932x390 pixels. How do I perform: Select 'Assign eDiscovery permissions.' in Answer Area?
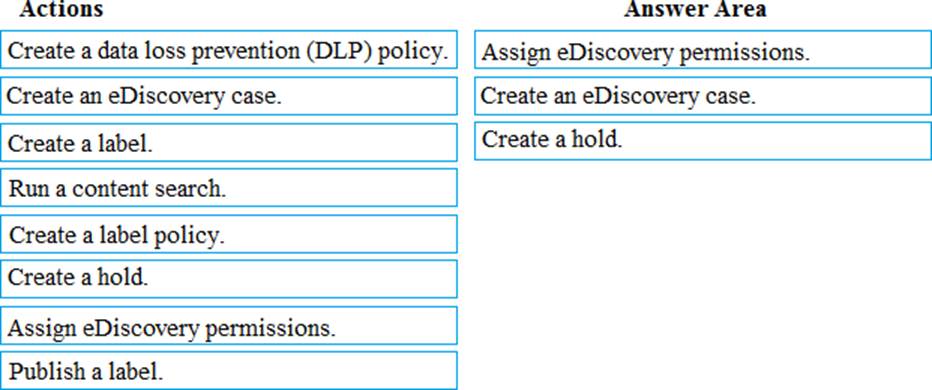(703, 50)
